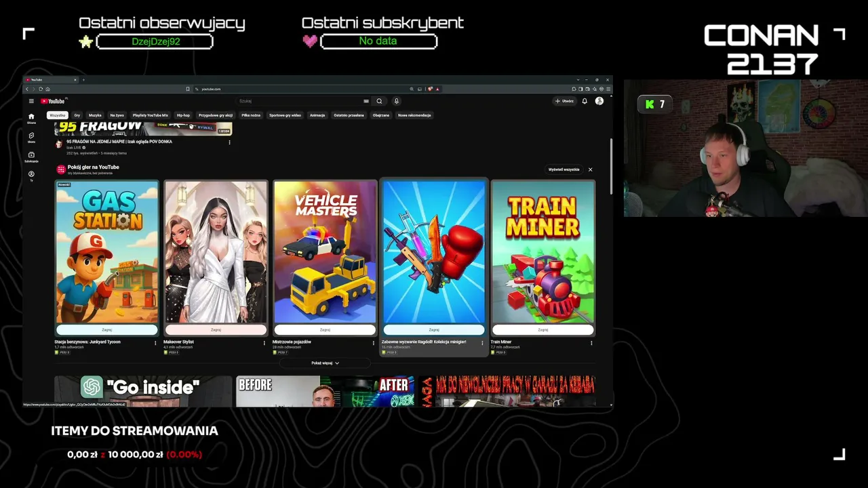Select the Gry filter chip
Image resolution: width=868 pixels, height=488 pixels.
click(77, 115)
